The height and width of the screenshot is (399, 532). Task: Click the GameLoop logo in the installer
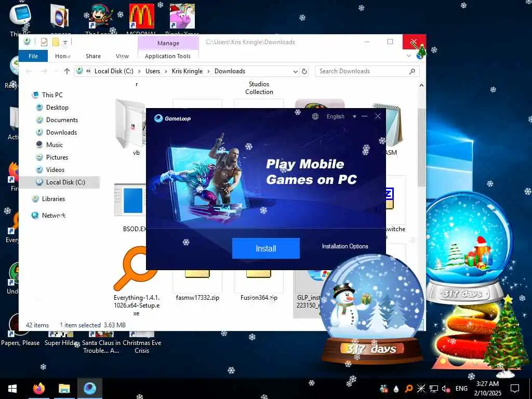pyautogui.click(x=172, y=118)
